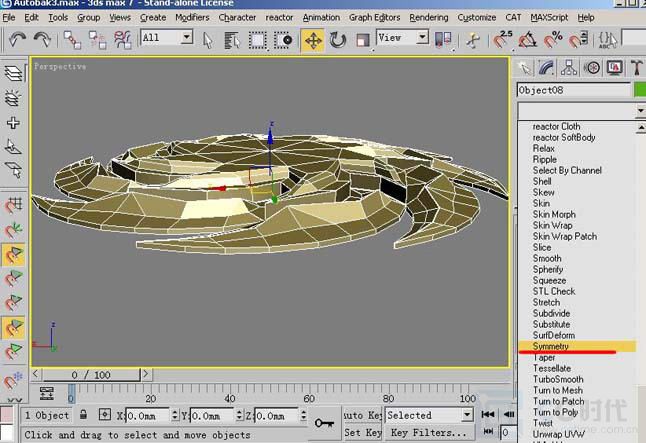Open the Create command panel tab
Image resolution: width=646 pixels, height=443 pixels.
(x=524, y=68)
